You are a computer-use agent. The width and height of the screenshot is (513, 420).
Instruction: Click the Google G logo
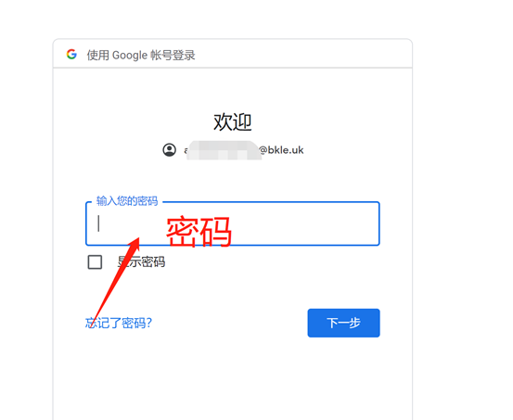71,55
